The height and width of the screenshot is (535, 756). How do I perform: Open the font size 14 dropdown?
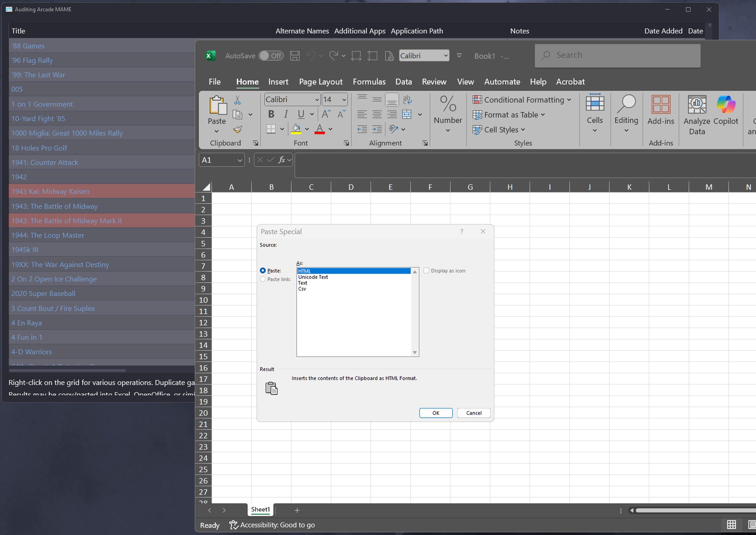[x=344, y=100]
